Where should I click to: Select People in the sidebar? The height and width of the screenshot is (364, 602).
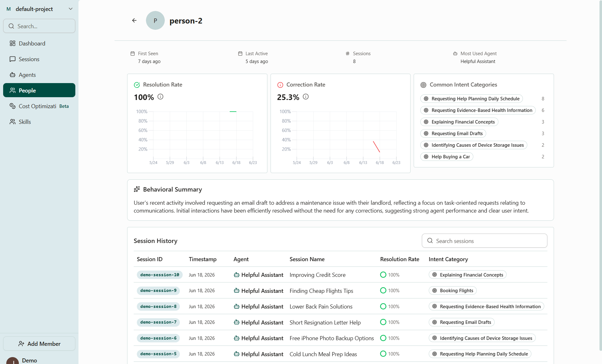(x=39, y=90)
